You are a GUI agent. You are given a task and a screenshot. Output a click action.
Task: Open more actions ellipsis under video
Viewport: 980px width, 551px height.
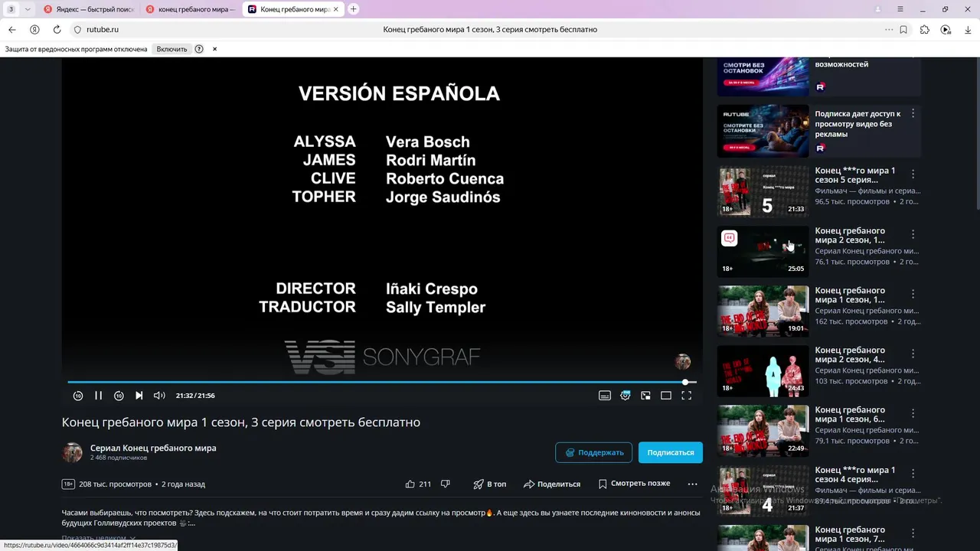tap(693, 484)
